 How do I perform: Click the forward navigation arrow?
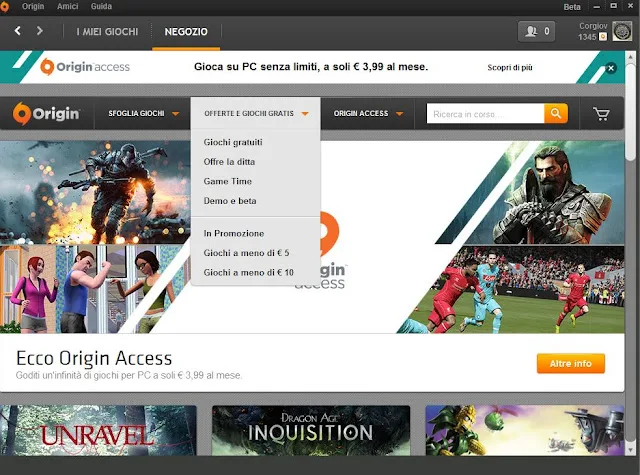(40, 31)
